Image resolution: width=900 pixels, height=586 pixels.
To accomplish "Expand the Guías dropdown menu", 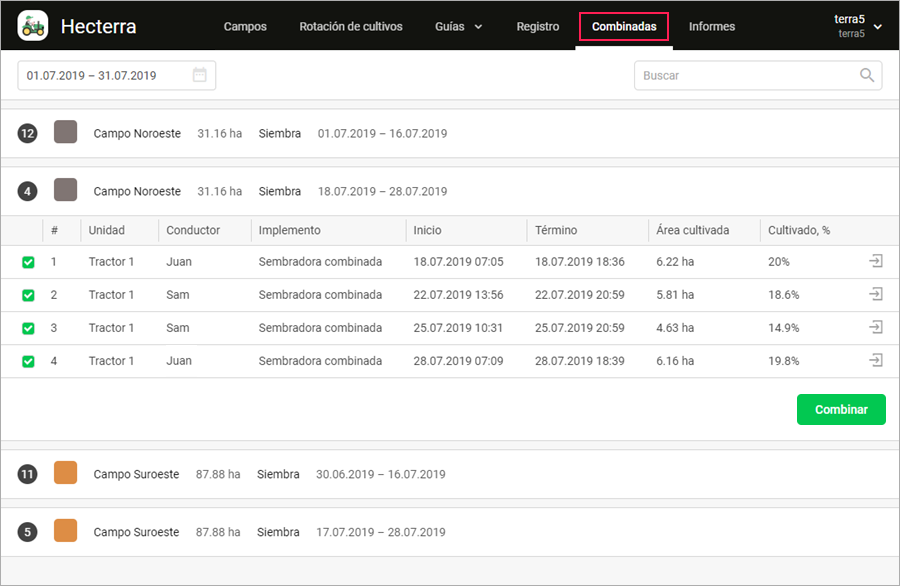I will point(458,27).
